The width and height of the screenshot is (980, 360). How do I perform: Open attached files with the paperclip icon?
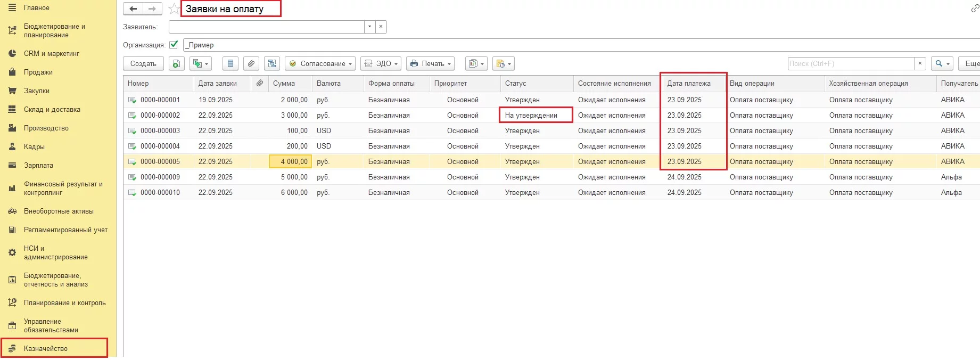tap(251, 63)
